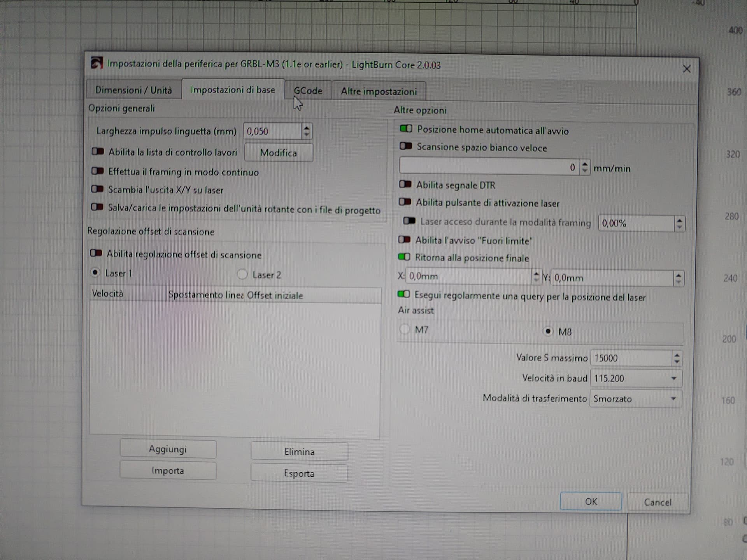
Task: Increase the tab pulse width spinner
Action: [x=307, y=128]
